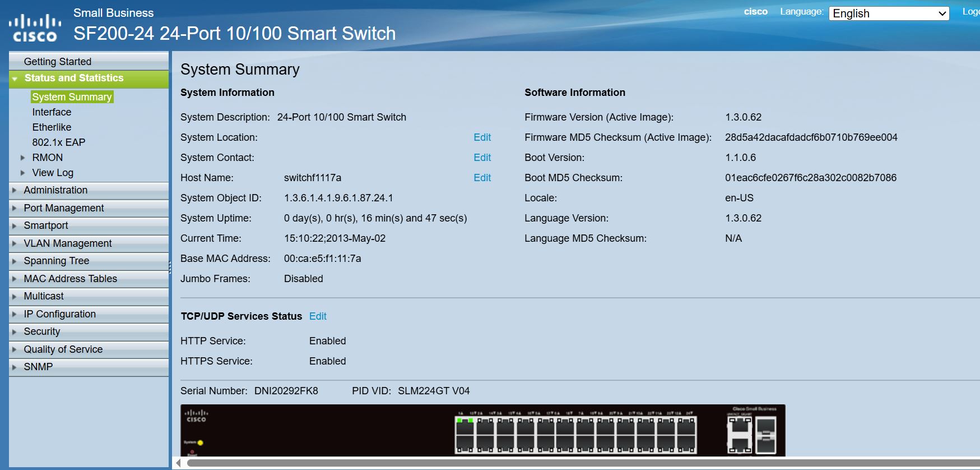Edit TCP/UDP Services Status
This screenshot has height=470, width=980.
[318, 316]
